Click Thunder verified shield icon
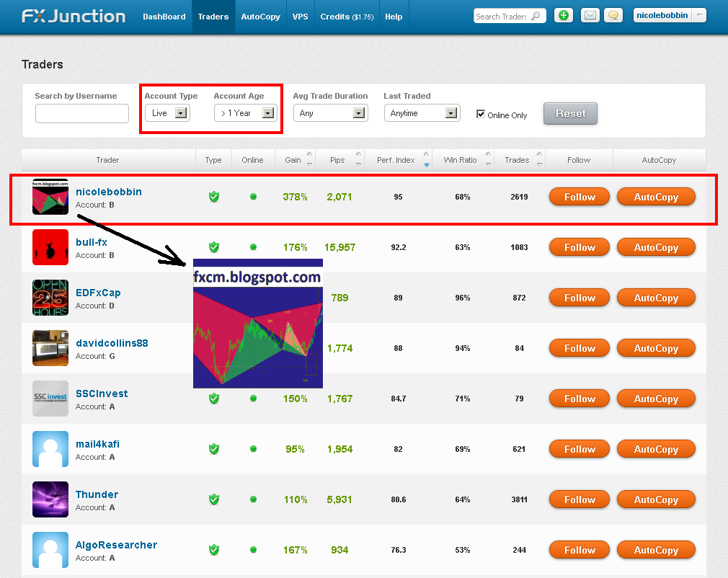728x578 pixels. tap(213, 499)
